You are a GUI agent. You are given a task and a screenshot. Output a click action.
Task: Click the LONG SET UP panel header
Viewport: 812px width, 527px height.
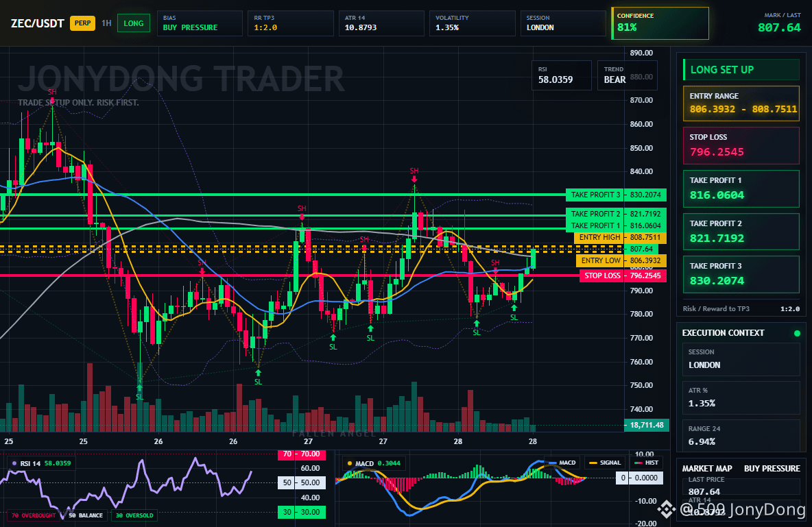(741, 69)
